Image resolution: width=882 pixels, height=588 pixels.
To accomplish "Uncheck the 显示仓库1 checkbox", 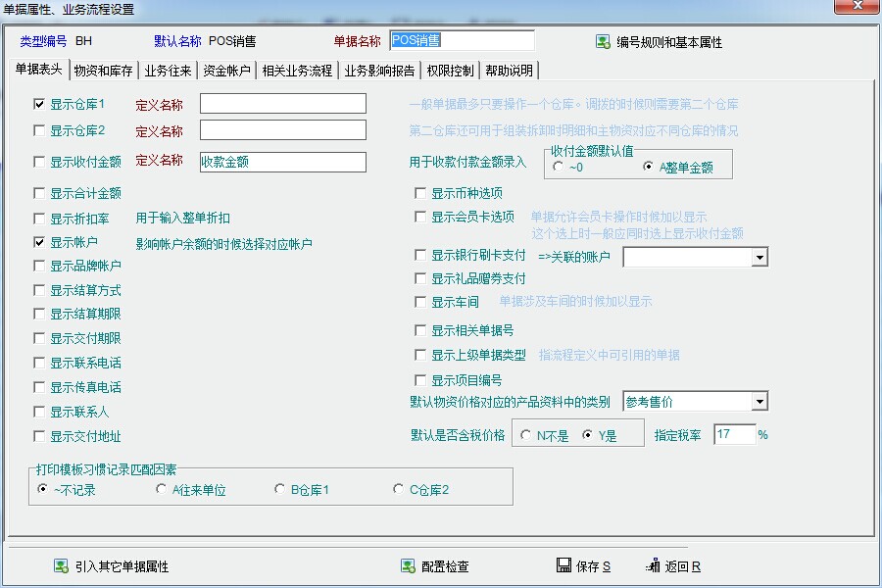I will 39,104.
